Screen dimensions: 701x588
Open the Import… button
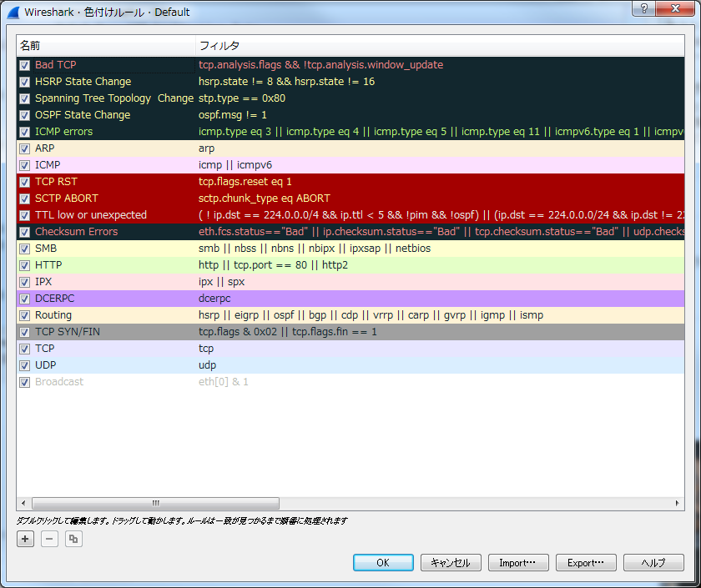[x=518, y=562]
